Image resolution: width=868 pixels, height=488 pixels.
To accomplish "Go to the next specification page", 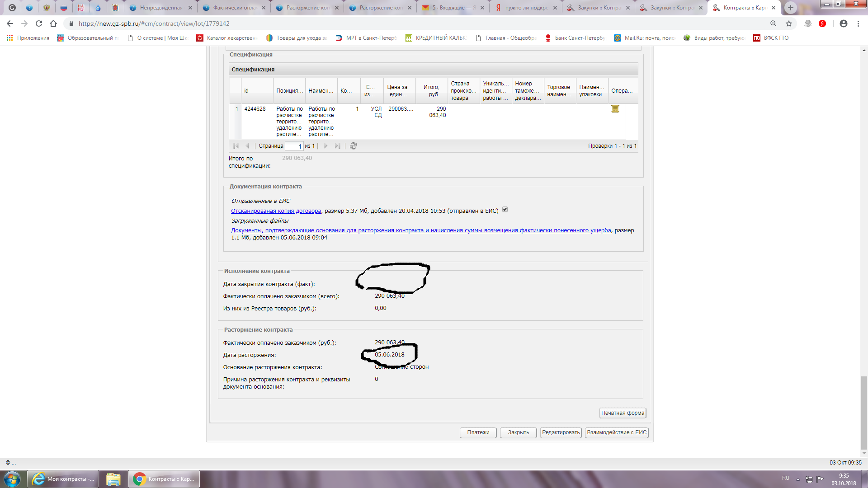I will 325,146.
